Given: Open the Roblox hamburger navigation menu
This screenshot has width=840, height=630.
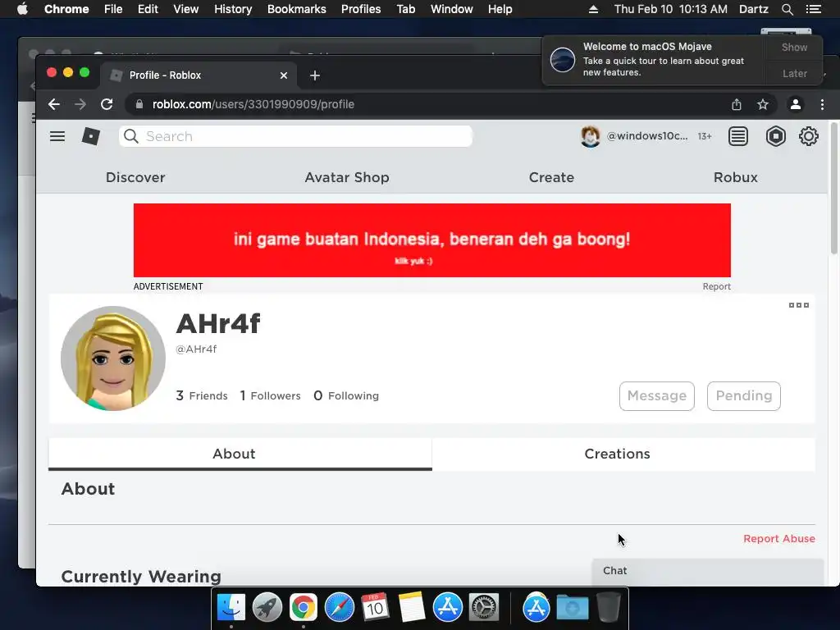Looking at the screenshot, I should 57,137.
